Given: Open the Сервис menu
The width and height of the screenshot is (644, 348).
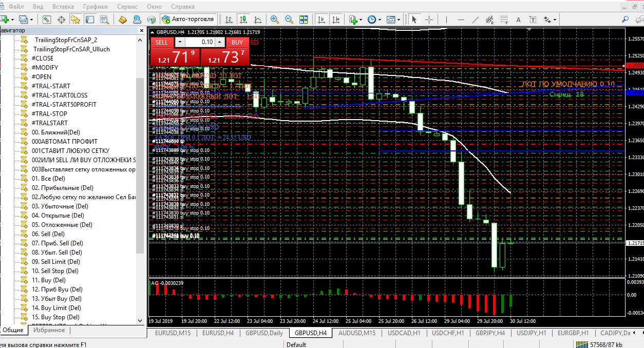Looking at the screenshot, I should click(x=127, y=7).
